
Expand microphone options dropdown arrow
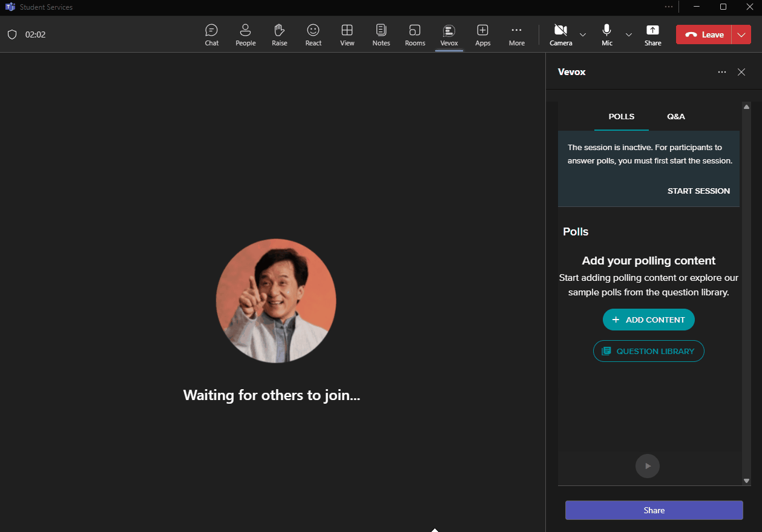point(629,34)
